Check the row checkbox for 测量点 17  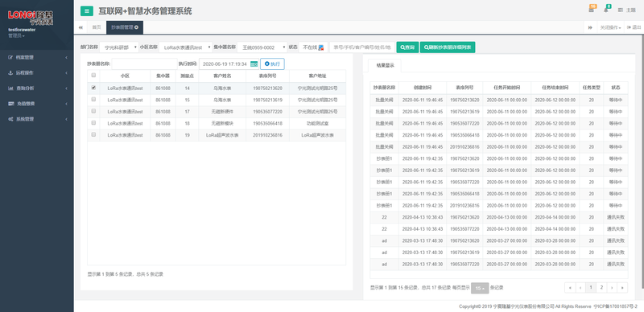pos(93,111)
